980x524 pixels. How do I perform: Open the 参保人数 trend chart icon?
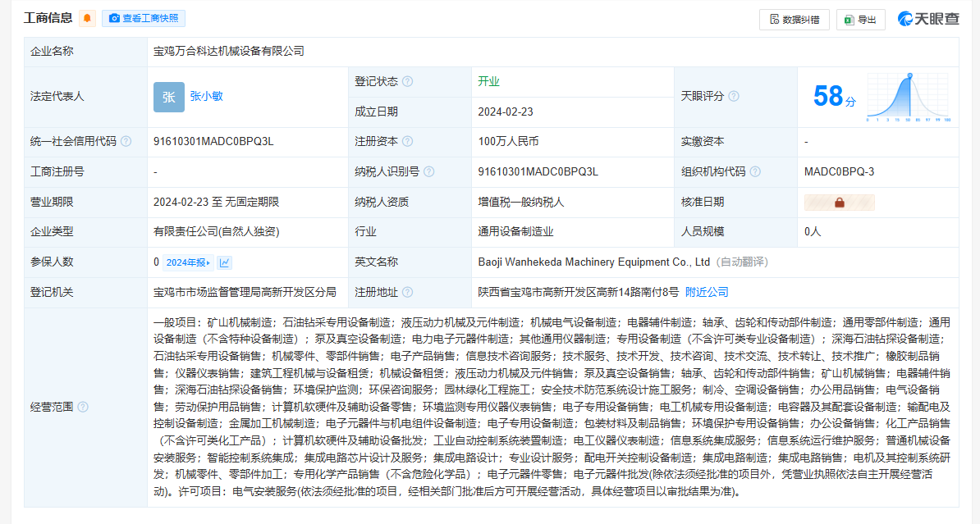click(x=224, y=262)
